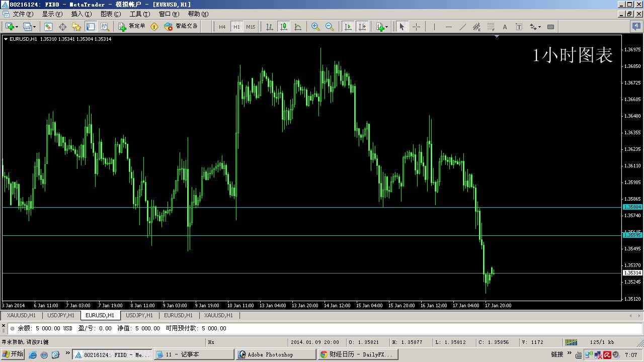Click the account balance line 余额: 5 000.00 USD
Image resolution: width=644 pixels, height=362 pixels.
click(45, 328)
